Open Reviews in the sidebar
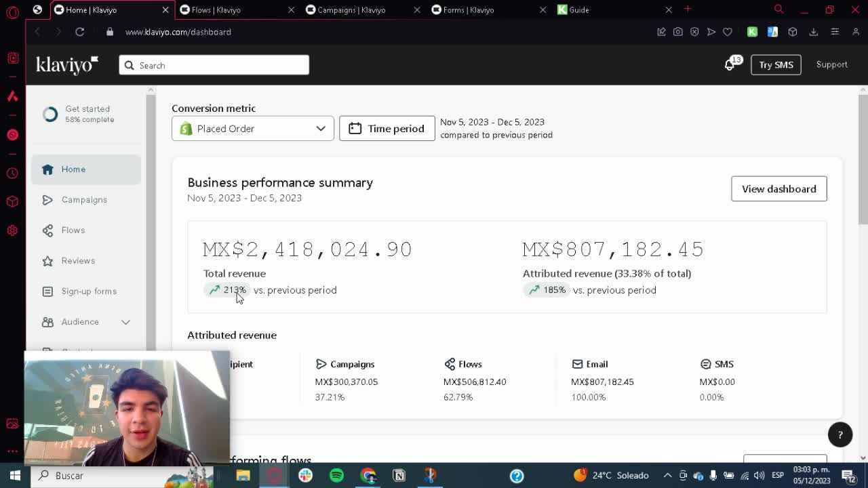 (x=78, y=261)
